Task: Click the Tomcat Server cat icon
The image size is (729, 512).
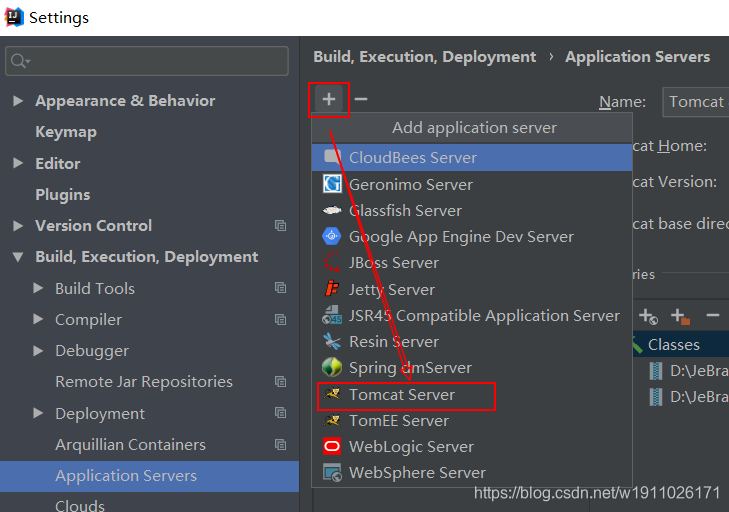Action: tap(332, 394)
